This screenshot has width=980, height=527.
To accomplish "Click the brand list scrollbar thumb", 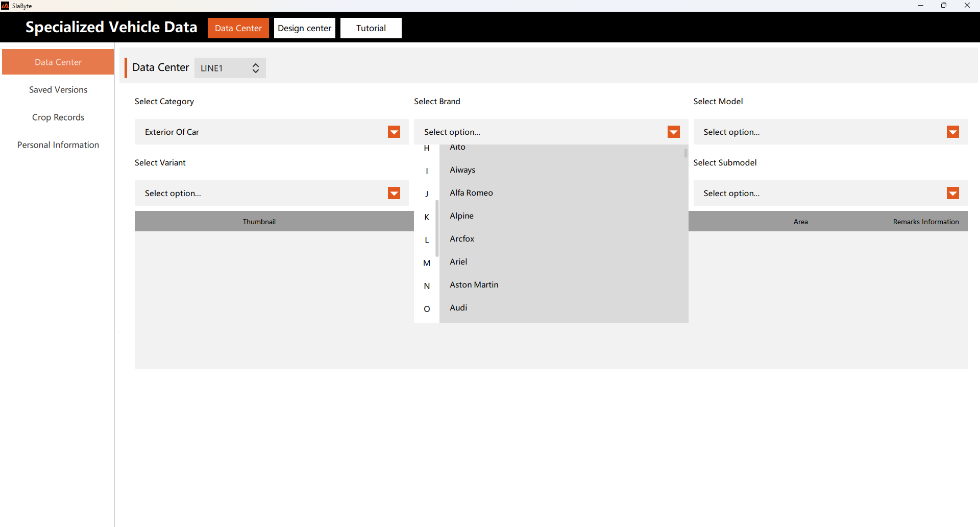I will [685, 153].
